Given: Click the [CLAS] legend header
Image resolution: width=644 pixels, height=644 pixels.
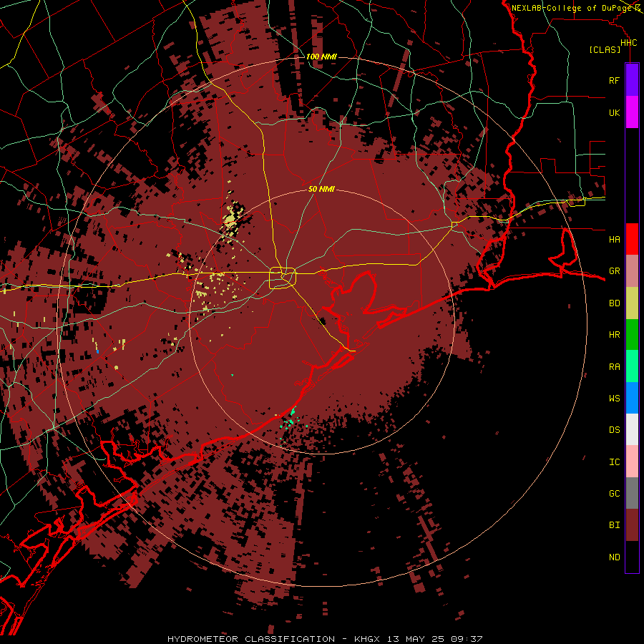Looking at the screenshot, I should [x=605, y=49].
